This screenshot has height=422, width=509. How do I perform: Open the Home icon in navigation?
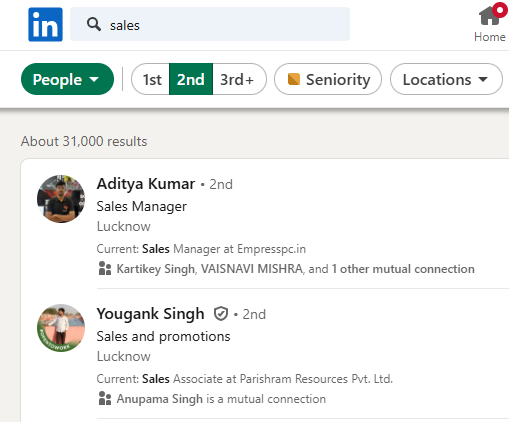tap(489, 16)
